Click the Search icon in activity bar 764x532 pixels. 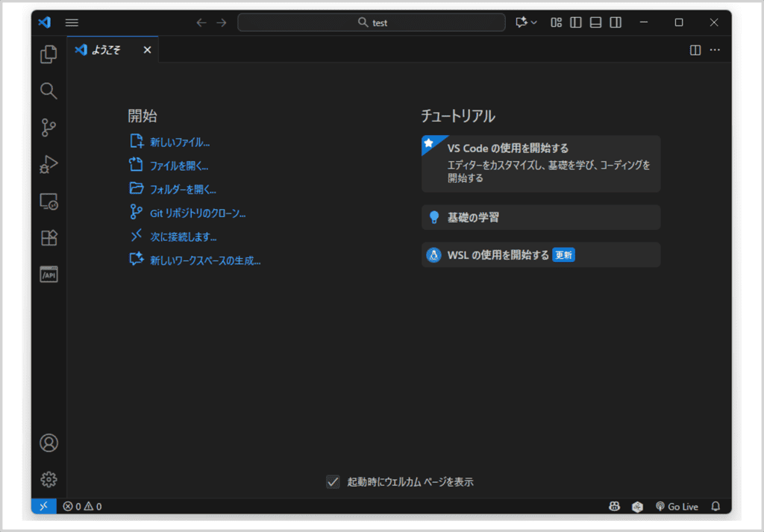point(48,91)
